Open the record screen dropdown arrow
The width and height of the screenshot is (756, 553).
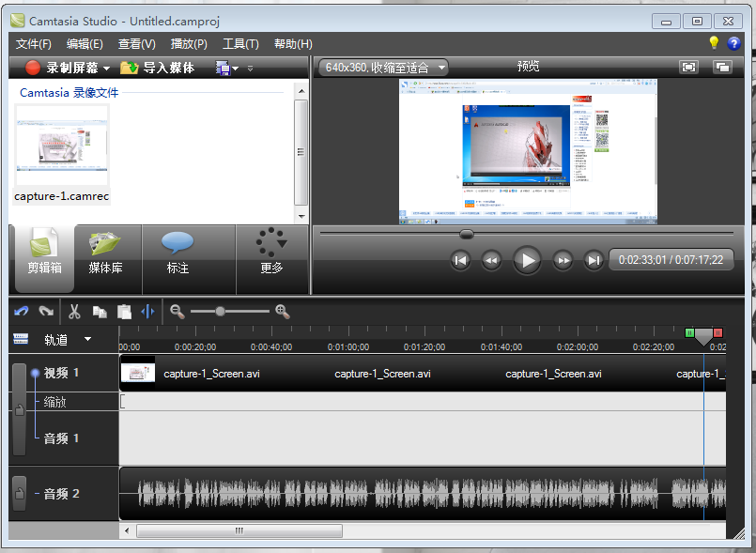pos(106,69)
